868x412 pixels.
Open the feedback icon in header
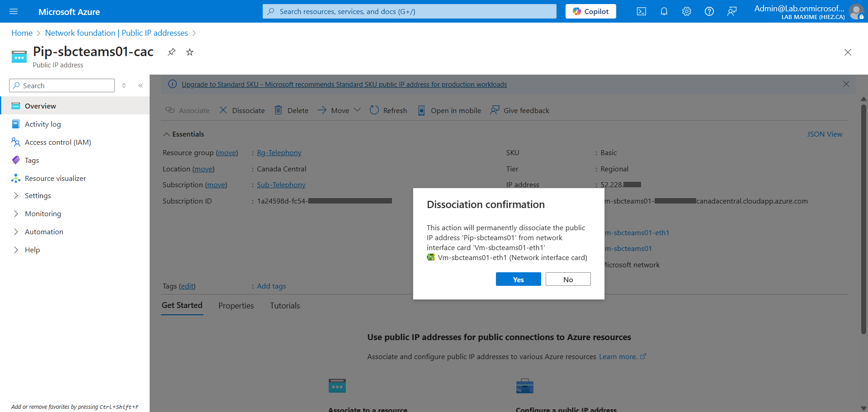pos(731,12)
